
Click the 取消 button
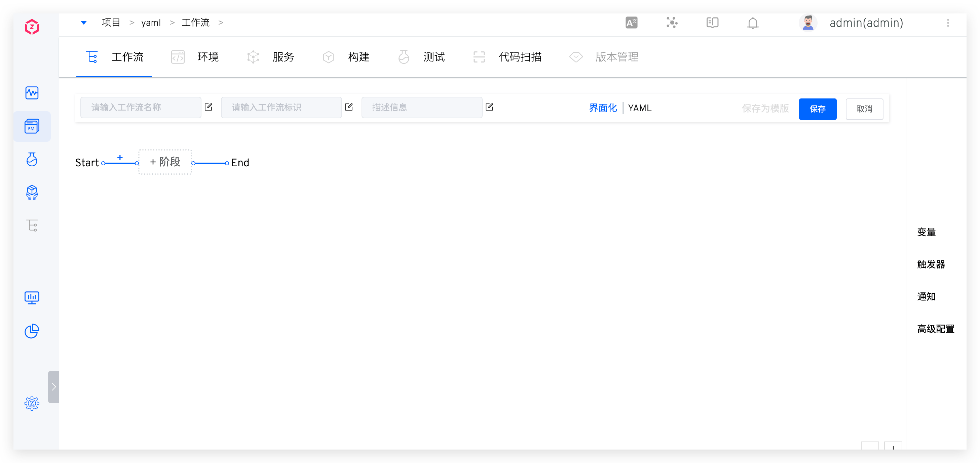coord(864,109)
